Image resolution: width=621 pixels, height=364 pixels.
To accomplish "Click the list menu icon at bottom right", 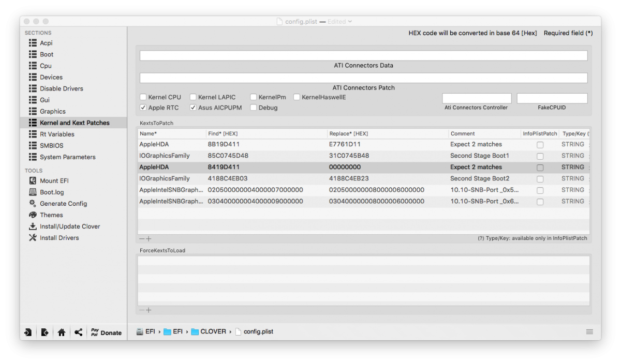I will click(x=589, y=331).
